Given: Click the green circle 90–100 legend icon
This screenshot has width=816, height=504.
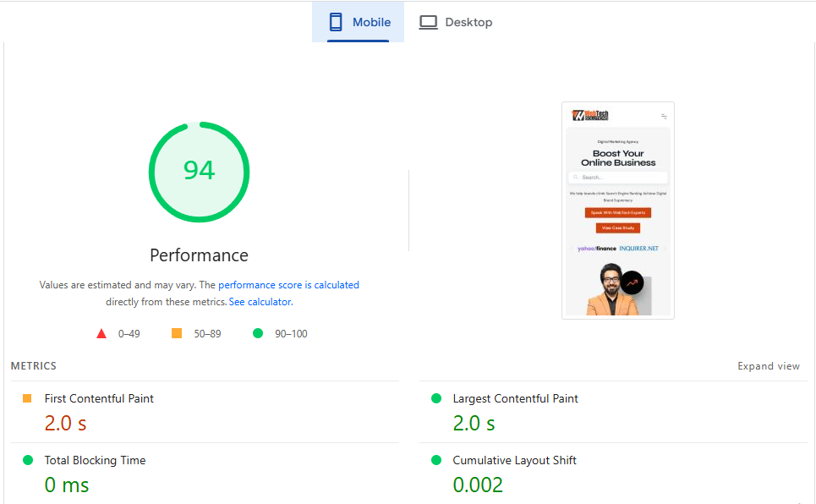Looking at the screenshot, I should [x=258, y=333].
